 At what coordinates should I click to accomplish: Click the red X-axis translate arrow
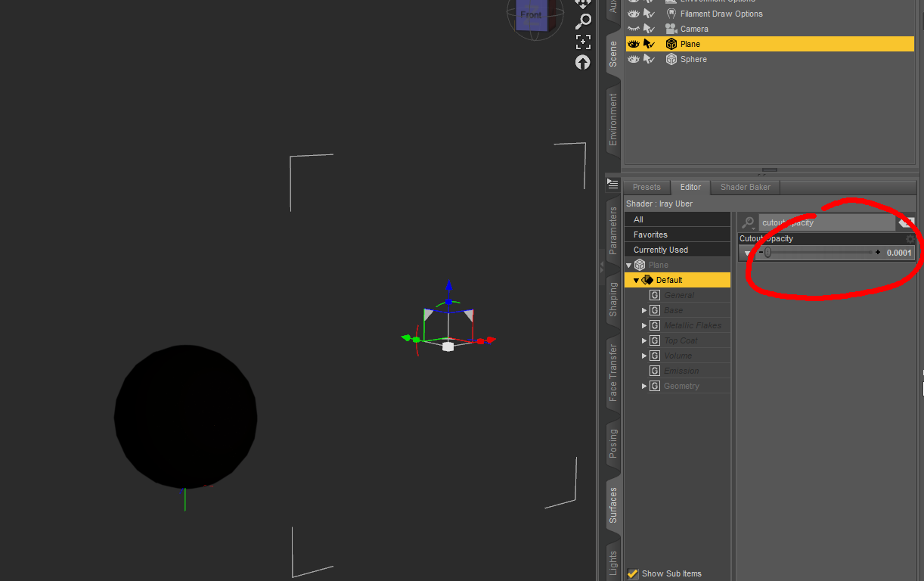(489, 340)
